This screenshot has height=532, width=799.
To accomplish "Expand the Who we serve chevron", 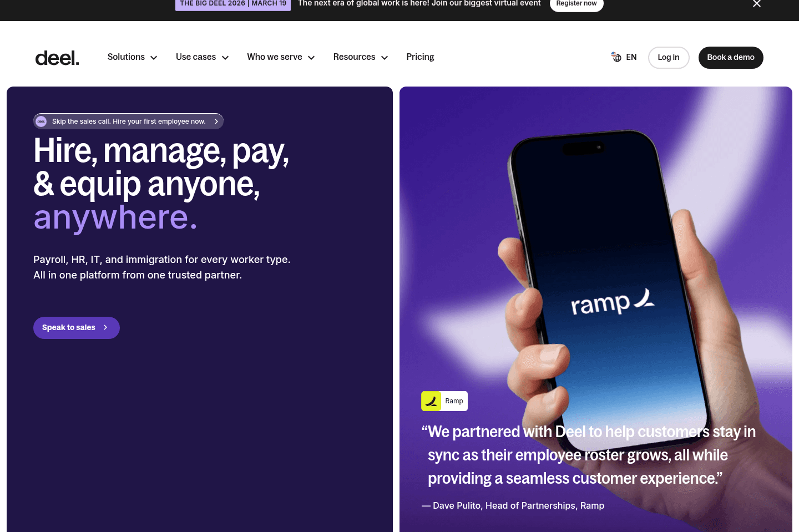I will coord(311,58).
